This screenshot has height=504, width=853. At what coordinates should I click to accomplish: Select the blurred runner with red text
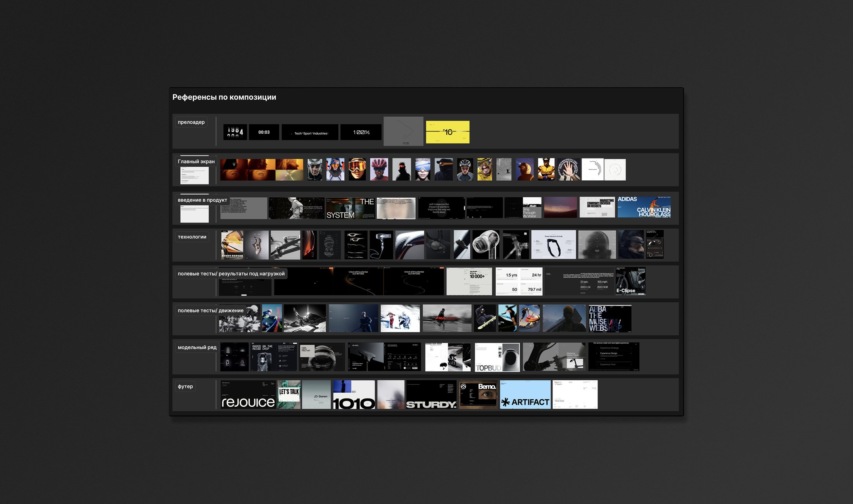447,318
